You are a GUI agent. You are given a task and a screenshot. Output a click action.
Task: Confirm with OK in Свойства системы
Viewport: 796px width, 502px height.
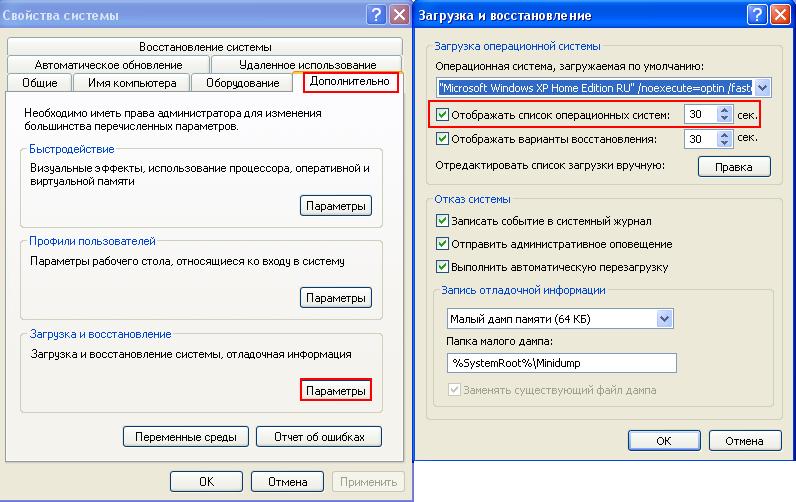point(206,481)
